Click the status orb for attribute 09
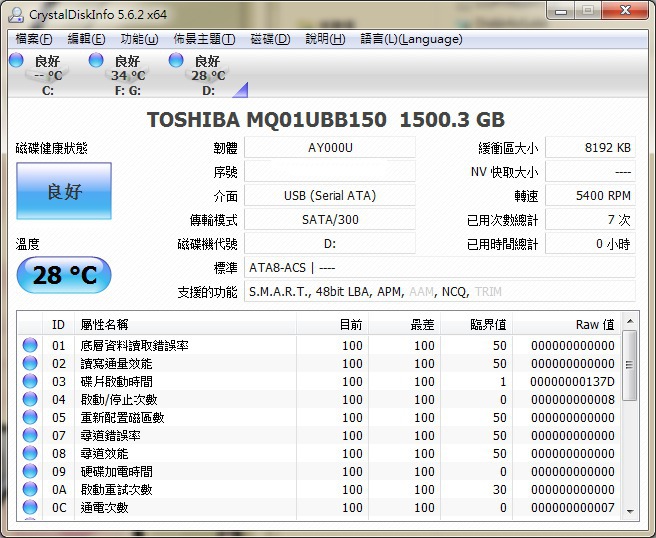656x538 pixels. 30,471
